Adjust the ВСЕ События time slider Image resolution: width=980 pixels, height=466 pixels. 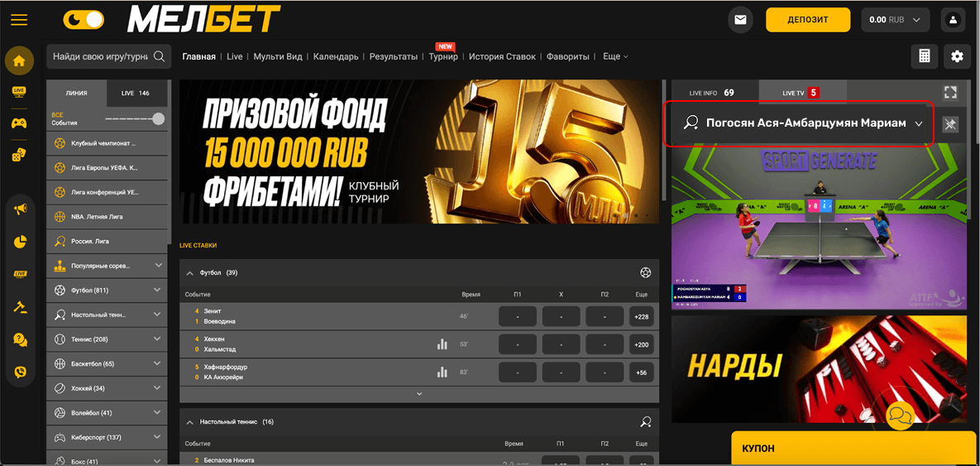pyautogui.click(x=158, y=119)
